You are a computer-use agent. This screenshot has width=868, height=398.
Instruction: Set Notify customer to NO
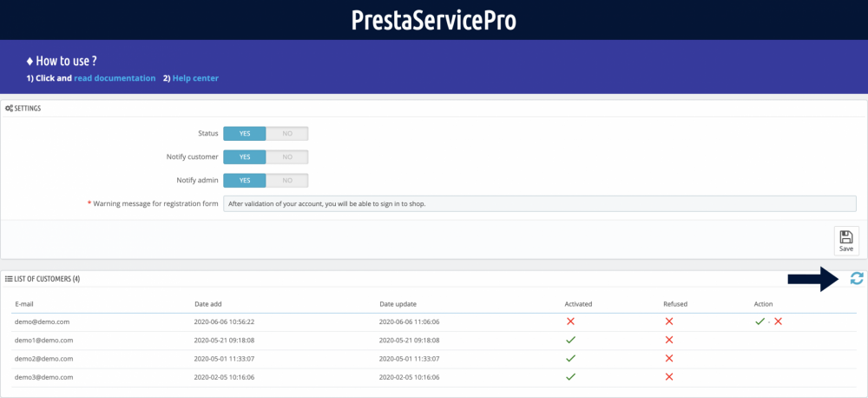click(286, 157)
